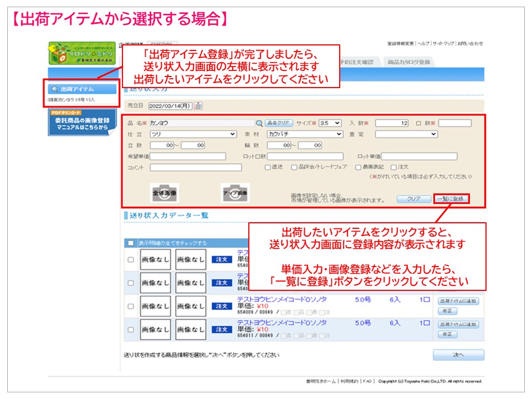The image size is (532, 399).
Task: Click the empty 口数 field
Action: 454,123
